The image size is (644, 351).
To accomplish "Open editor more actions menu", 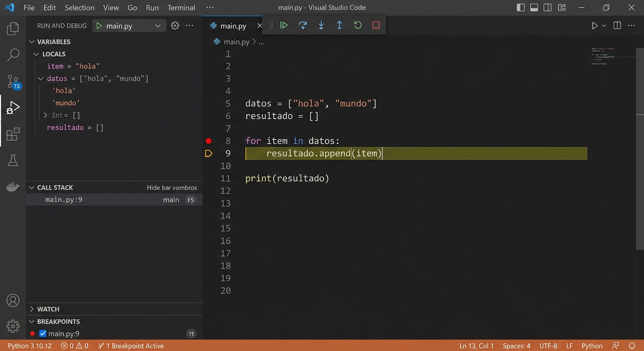I will pos(632,26).
